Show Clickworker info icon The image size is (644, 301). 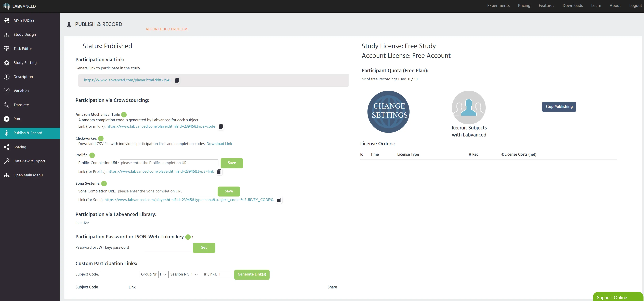[x=101, y=138]
